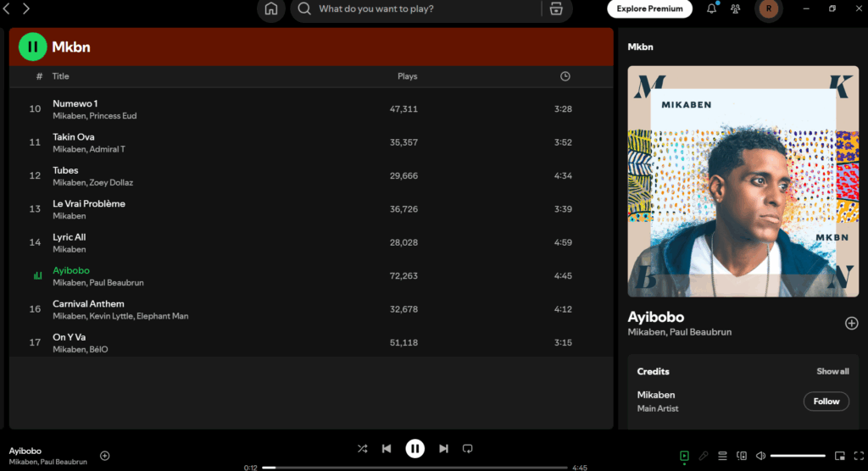The image size is (868, 471).
Task: Toggle shuffle playback
Action: click(x=362, y=449)
